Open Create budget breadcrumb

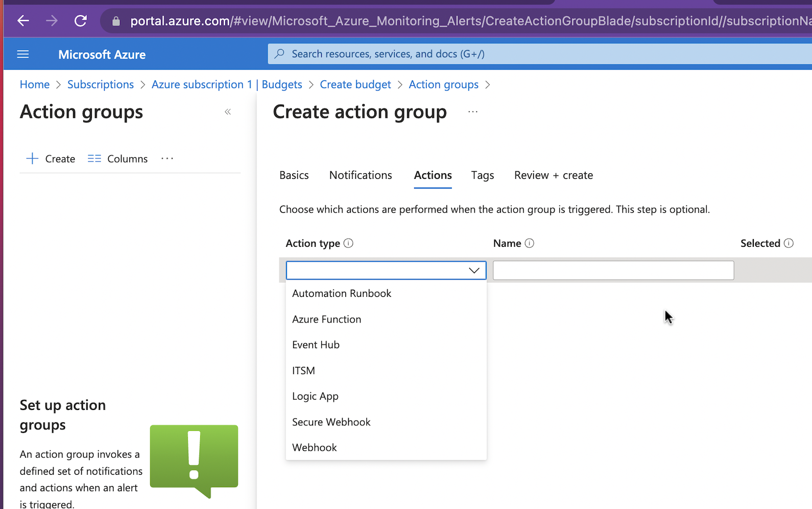click(355, 84)
